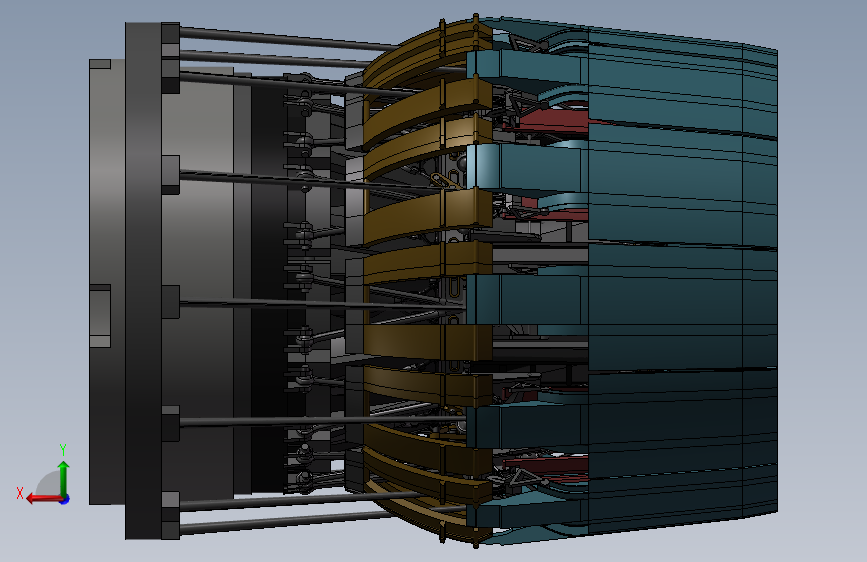Screen dimensions: 867x562
Task: Click the red X axis arrow
Action: coord(45,499)
